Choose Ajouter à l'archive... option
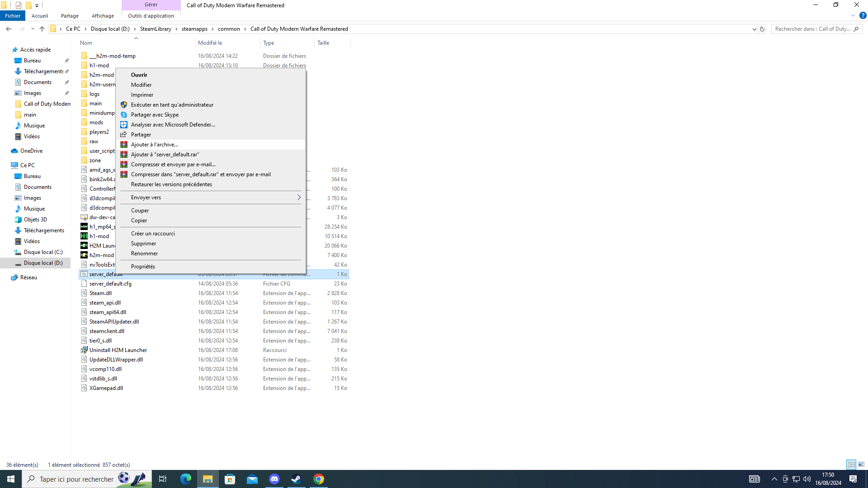Image resolution: width=868 pixels, height=488 pixels. click(211, 145)
